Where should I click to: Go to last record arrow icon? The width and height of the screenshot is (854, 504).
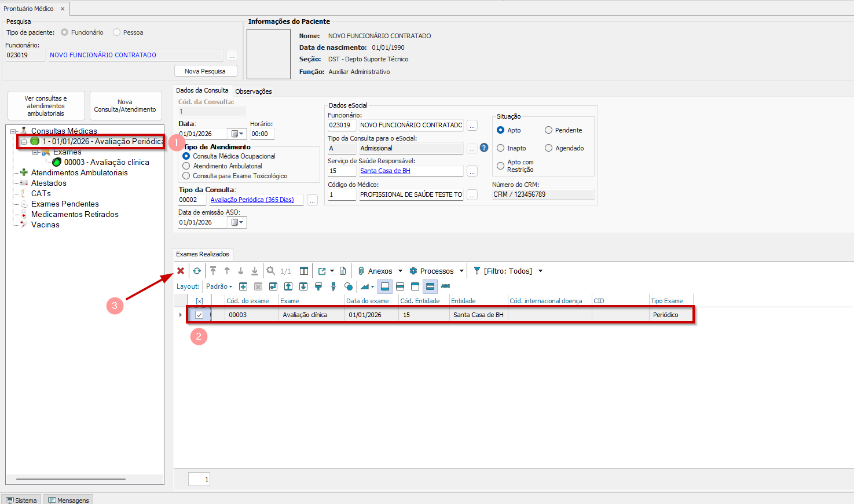255,271
